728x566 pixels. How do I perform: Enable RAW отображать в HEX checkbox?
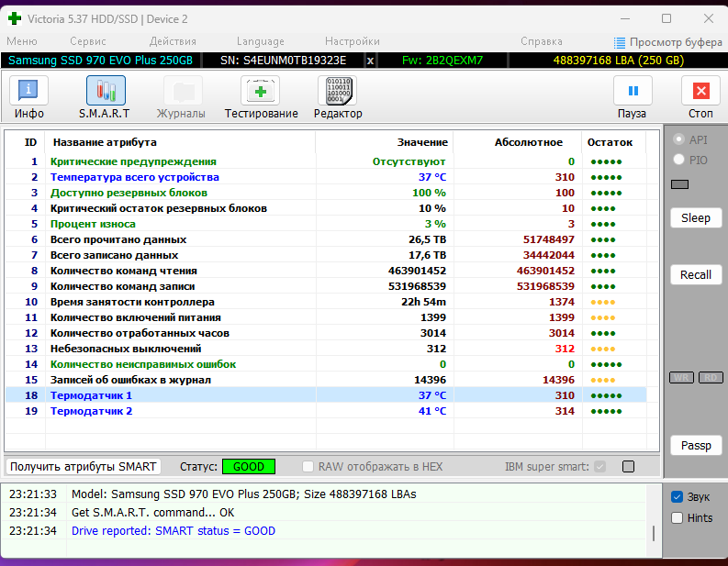[308, 466]
